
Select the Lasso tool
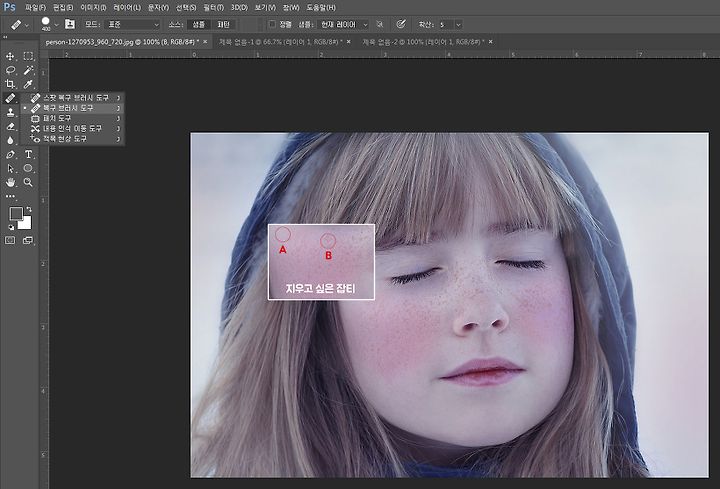coord(10,70)
